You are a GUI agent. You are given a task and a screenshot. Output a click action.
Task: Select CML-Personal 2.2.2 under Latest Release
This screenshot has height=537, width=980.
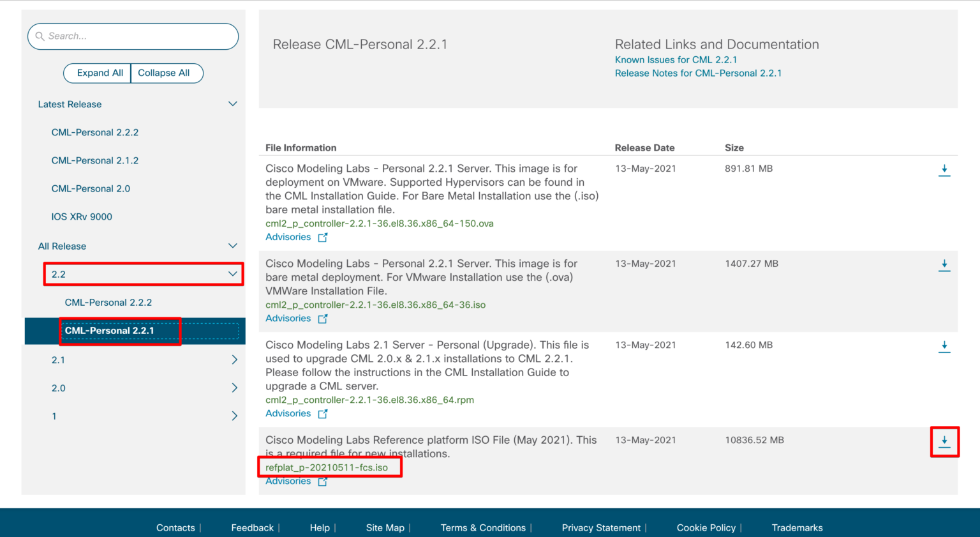(x=95, y=133)
